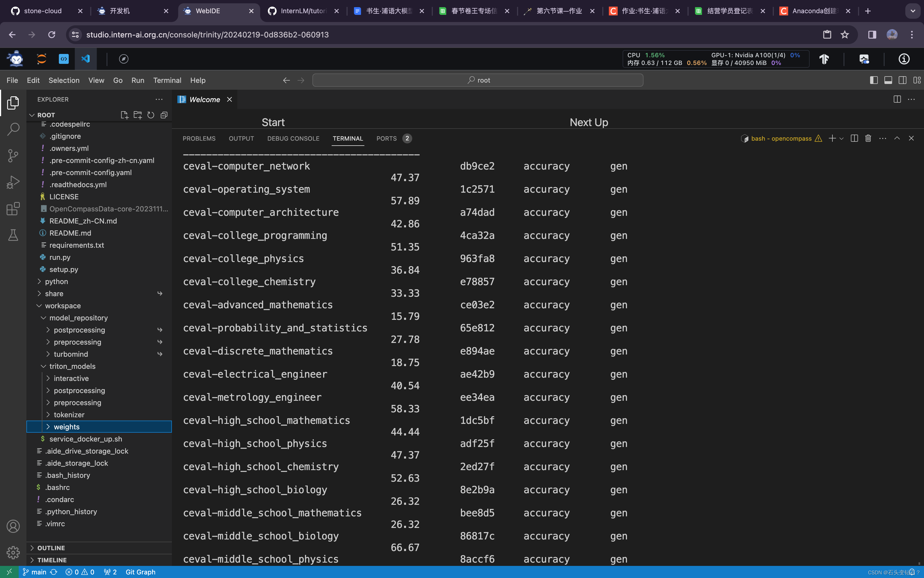The image size is (924, 578).
Task: Collapse all folders in Explorer
Action: 164,115
